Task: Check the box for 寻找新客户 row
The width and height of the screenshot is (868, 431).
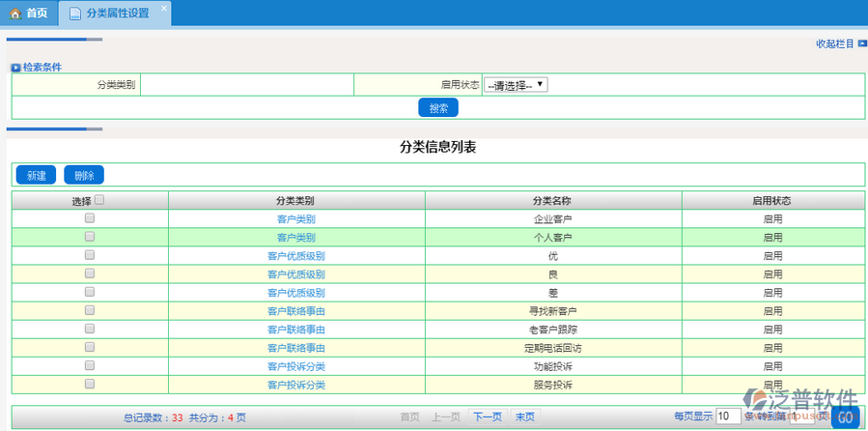Action: pyautogui.click(x=90, y=310)
